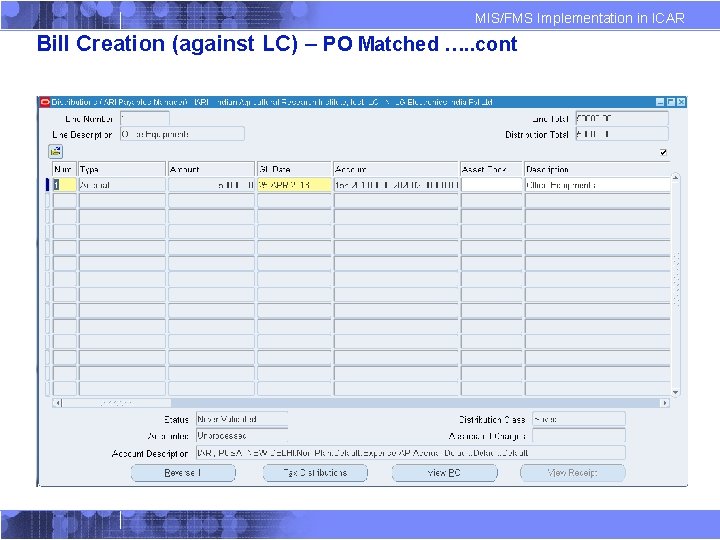The image size is (720, 540).
Task: Click the vertical scrollbar down arrow
Action: pyautogui.click(x=675, y=392)
